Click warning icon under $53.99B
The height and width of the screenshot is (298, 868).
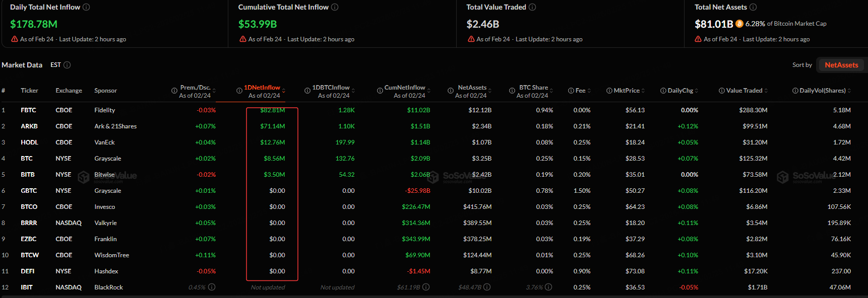[x=242, y=39]
